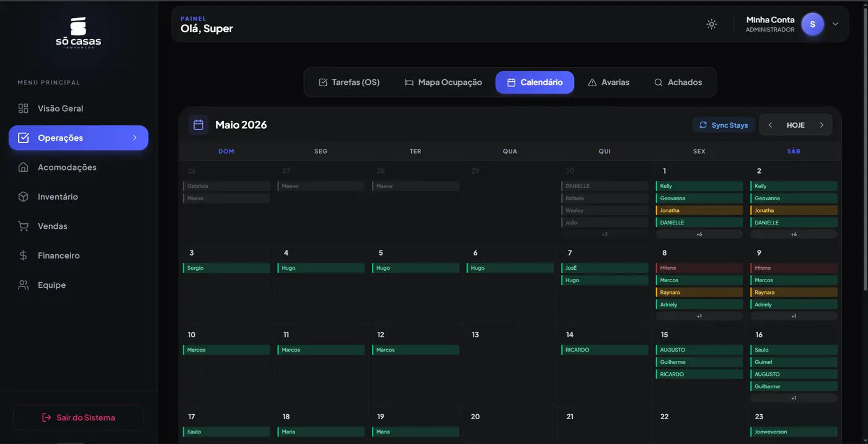
Task: Open Raynara booking on day 9
Action: coord(794,292)
